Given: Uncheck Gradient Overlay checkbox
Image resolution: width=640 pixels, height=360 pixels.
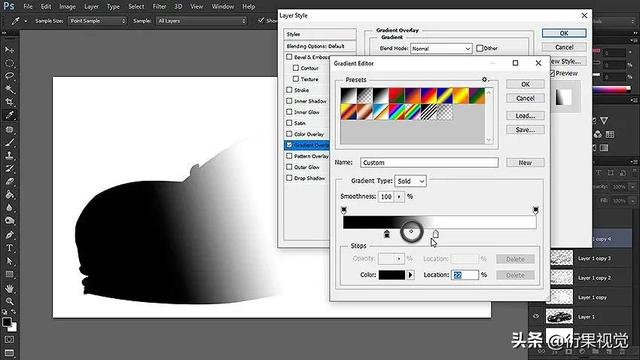Looking at the screenshot, I should tap(289, 145).
